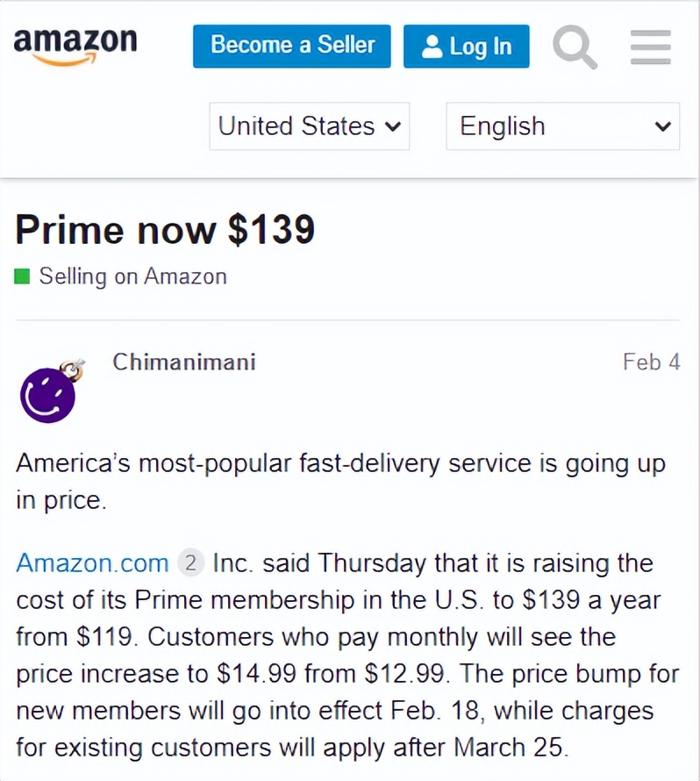700x781 pixels.
Task: Click the Amazon logo
Action: click(x=75, y=42)
